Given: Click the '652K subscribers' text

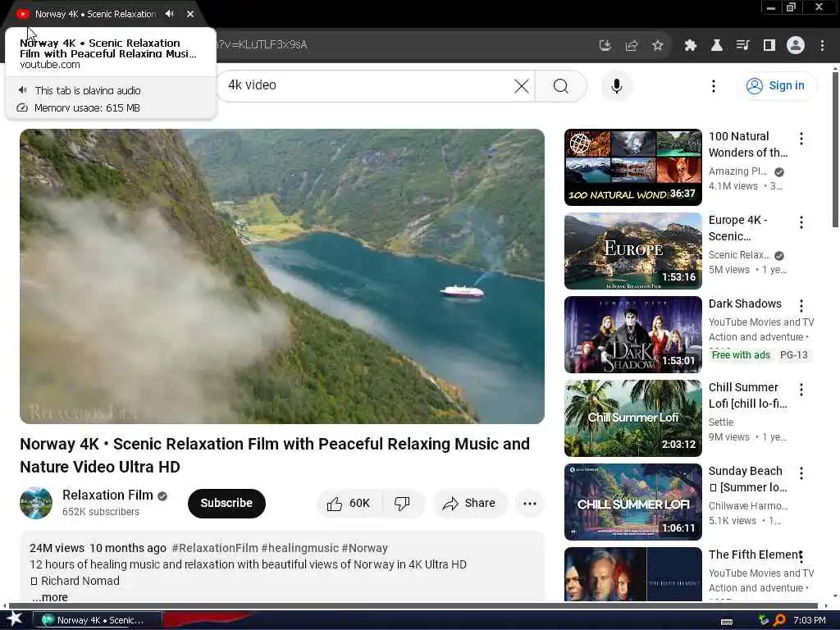Looking at the screenshot, I should [x=101, y=512].
